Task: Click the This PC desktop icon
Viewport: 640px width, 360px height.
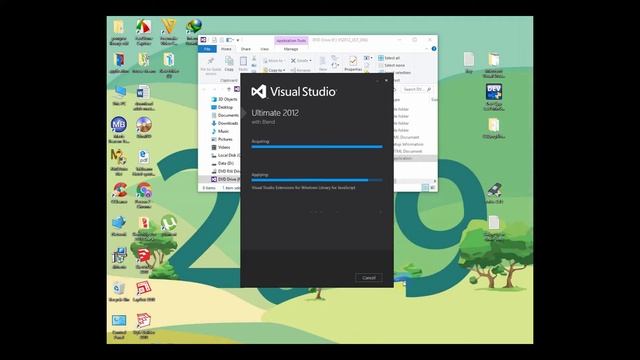Action: tap(119, 96)
